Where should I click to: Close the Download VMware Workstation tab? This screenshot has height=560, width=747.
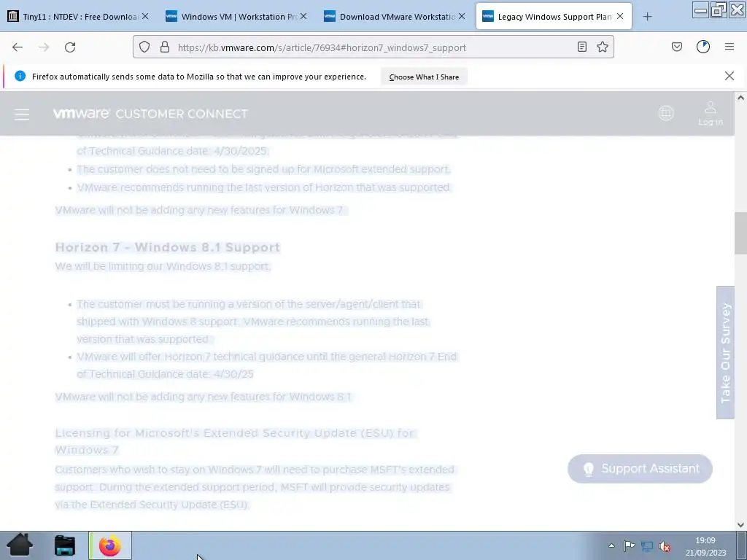(x=462, y=16)
